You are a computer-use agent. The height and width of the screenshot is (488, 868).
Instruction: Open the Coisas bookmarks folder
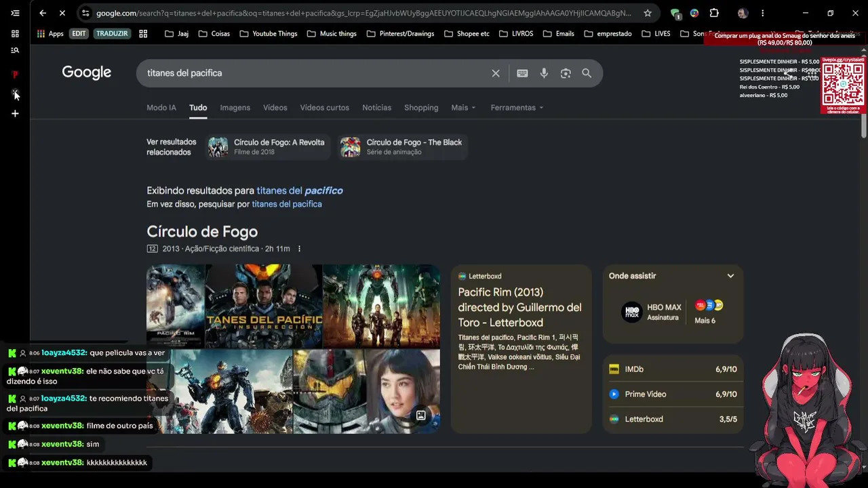(214, 33)
